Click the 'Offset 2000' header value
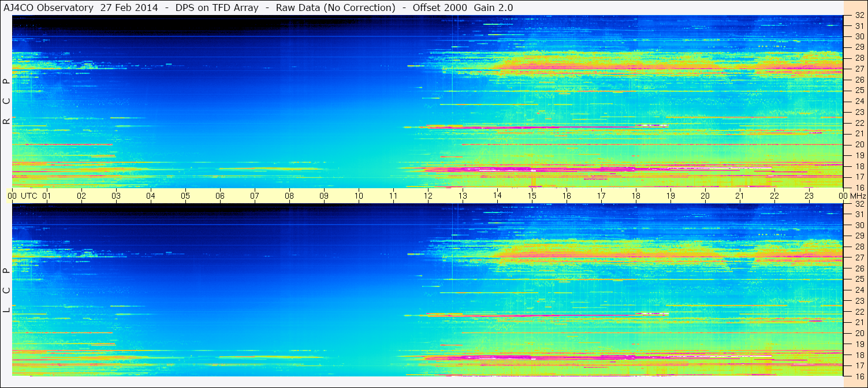Image resolution: width=868 pixels, height=388 pixels. 440,8
